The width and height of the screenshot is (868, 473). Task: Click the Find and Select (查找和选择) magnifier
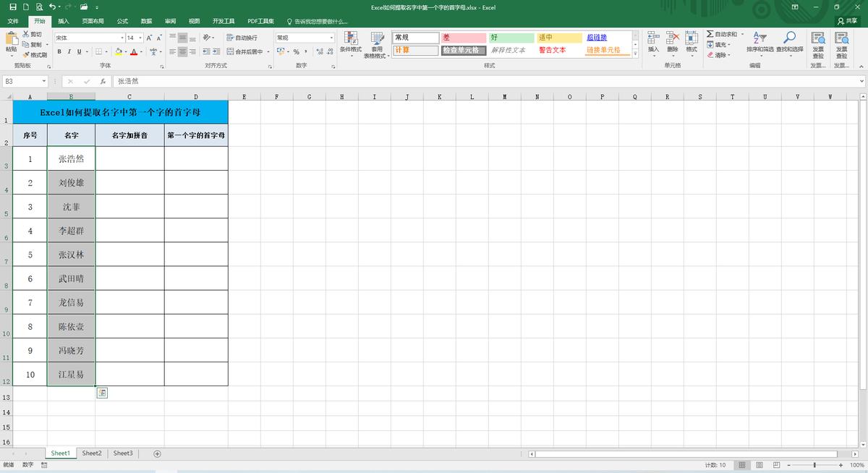point(790,42)
